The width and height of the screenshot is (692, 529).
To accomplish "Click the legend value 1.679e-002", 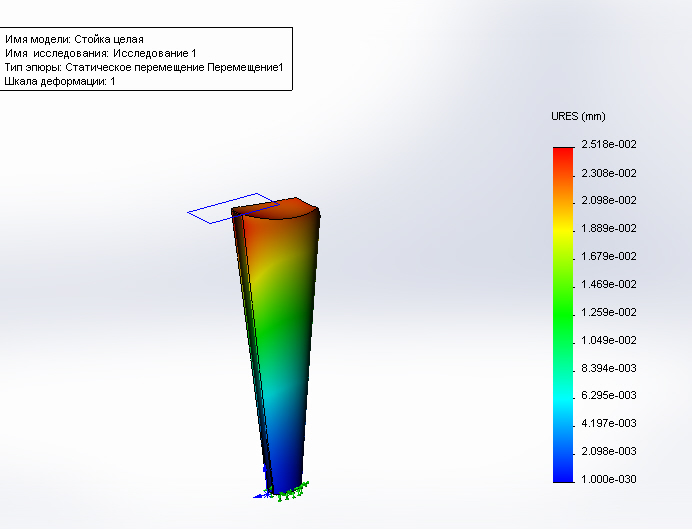I will [609, 256].
